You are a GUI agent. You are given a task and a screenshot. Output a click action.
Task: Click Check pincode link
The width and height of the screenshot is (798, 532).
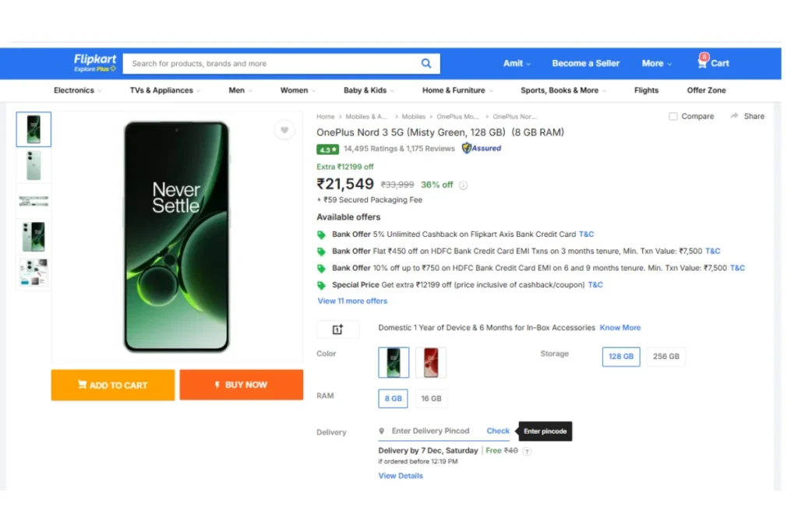pos(498,432)
